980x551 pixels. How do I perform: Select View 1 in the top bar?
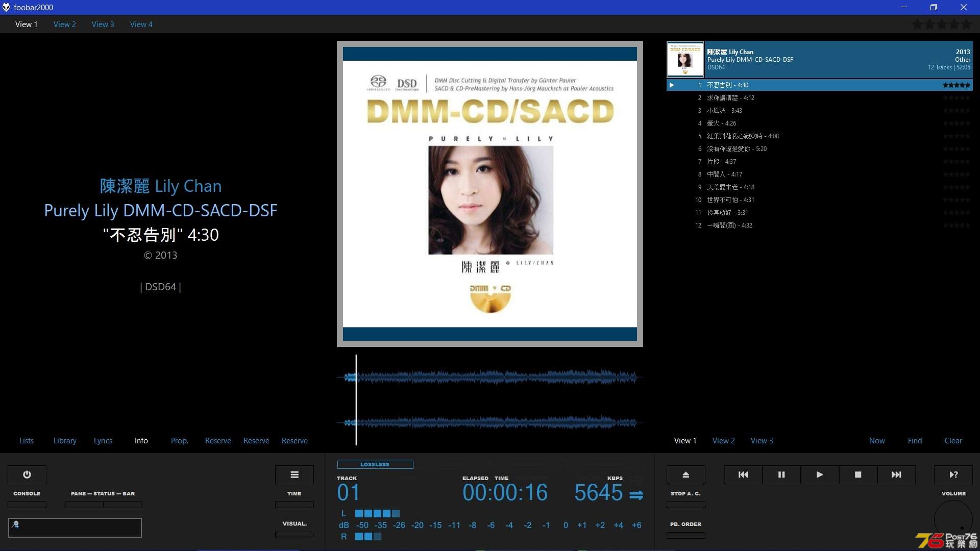pos(27,24)
